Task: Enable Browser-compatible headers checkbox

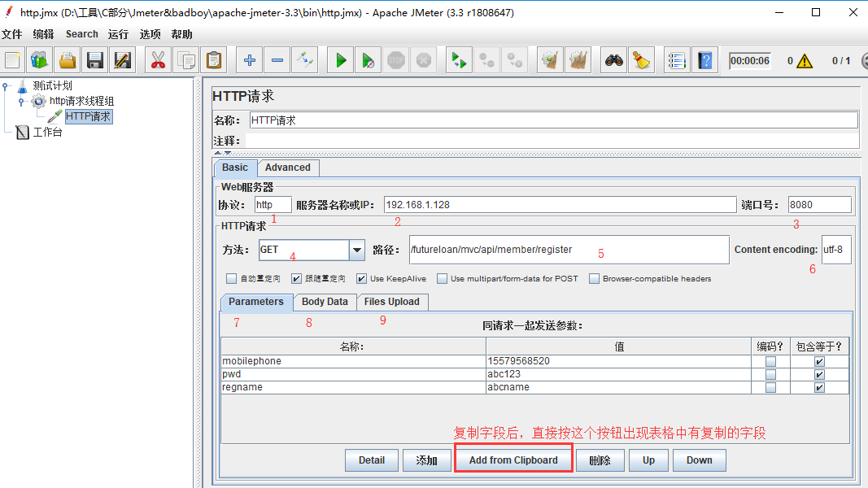Action: (594, 278)
